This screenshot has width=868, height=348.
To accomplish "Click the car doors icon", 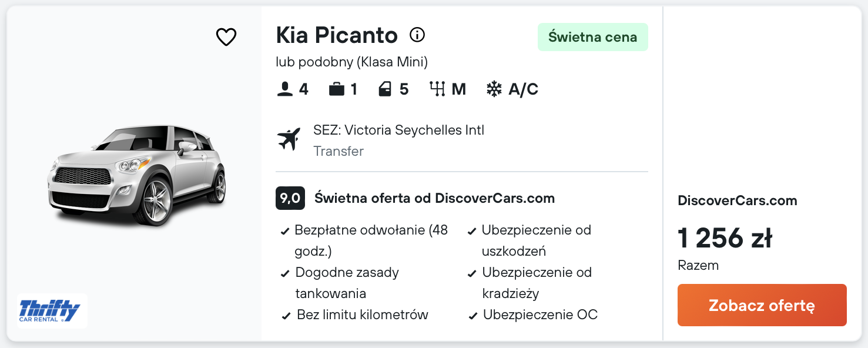I will [x=386, y=89].
